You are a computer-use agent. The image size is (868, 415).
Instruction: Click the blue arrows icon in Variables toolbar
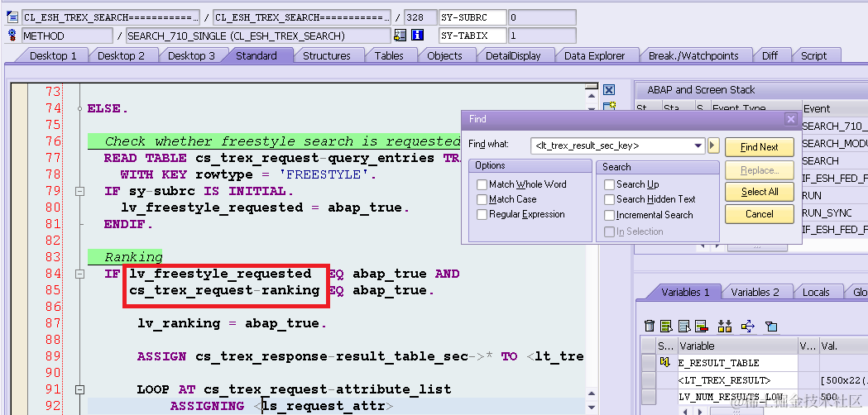tap(748, 326)
